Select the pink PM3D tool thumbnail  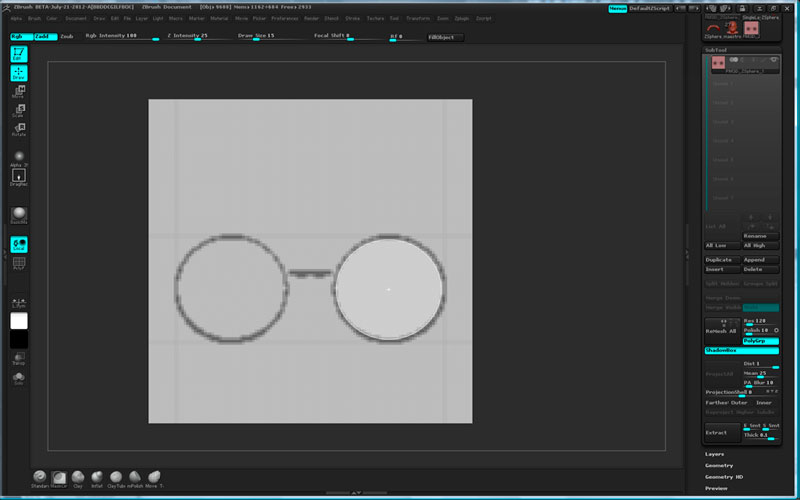751,29
